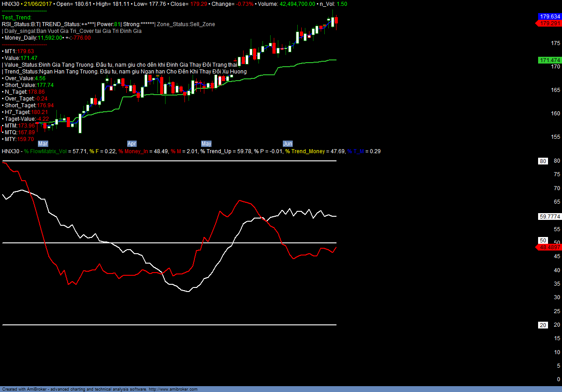Click the % FlowMatrix_Vol indicator title
The image size is (562, 392).
point(45,151)
